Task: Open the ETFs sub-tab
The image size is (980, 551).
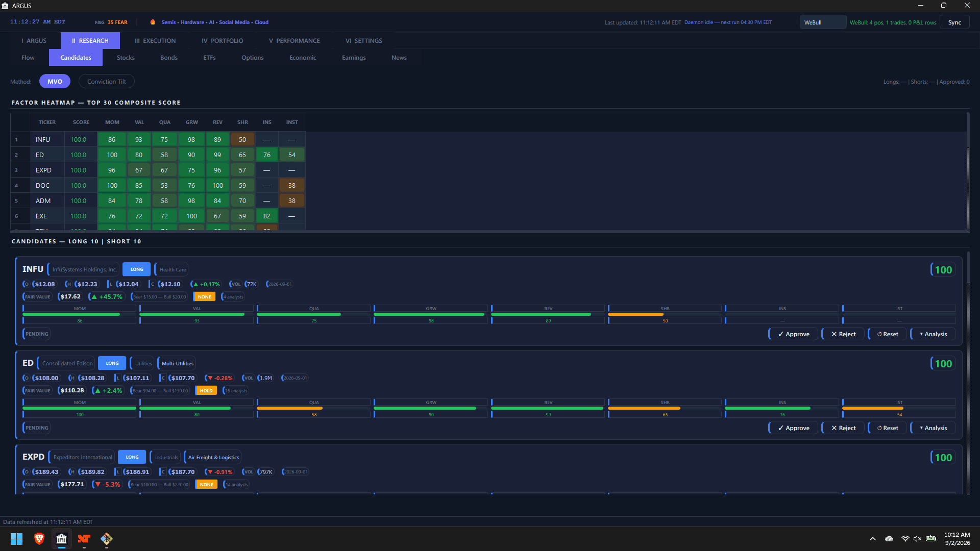Action: point(209,58)
